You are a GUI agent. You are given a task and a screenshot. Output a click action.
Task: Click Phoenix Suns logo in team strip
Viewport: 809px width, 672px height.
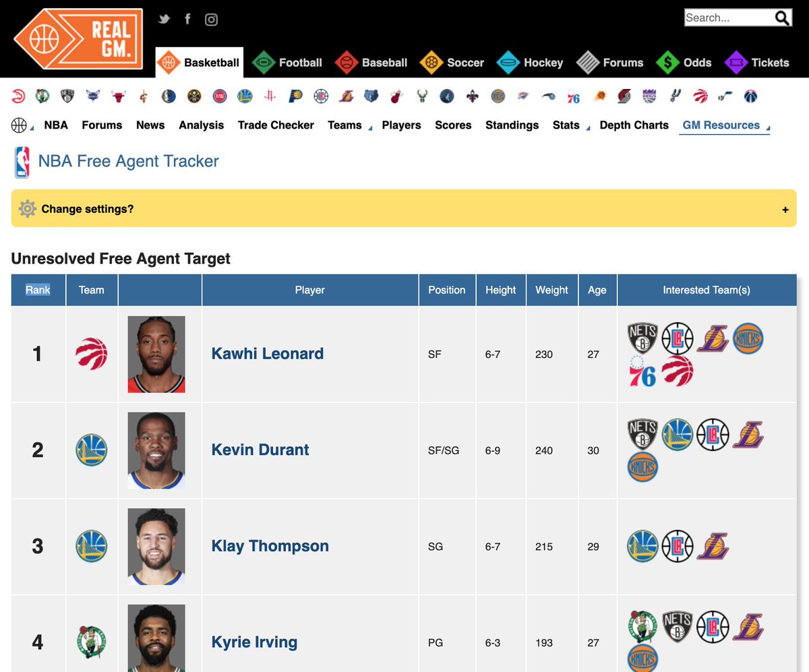coord(599,96)
